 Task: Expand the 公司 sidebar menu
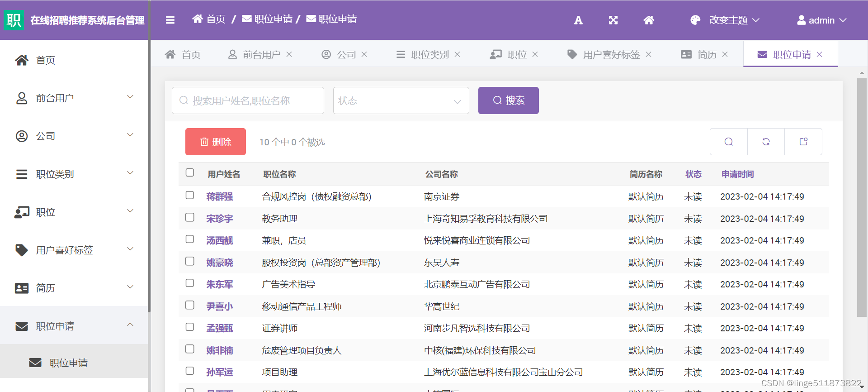tap(130, 135)
